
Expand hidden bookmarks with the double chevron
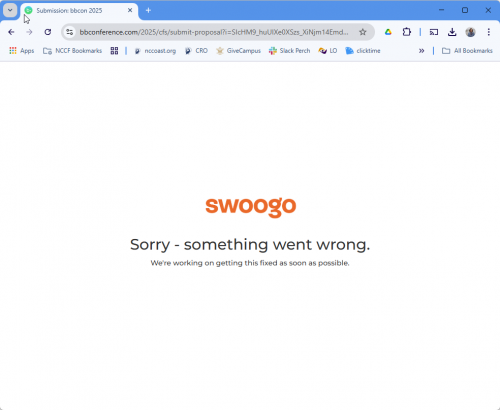[422, 51]
